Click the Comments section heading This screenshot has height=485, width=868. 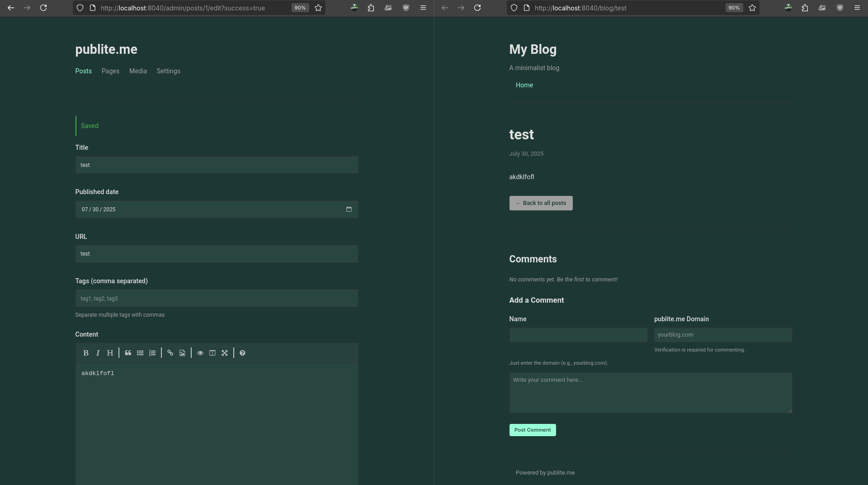[533, 259]
